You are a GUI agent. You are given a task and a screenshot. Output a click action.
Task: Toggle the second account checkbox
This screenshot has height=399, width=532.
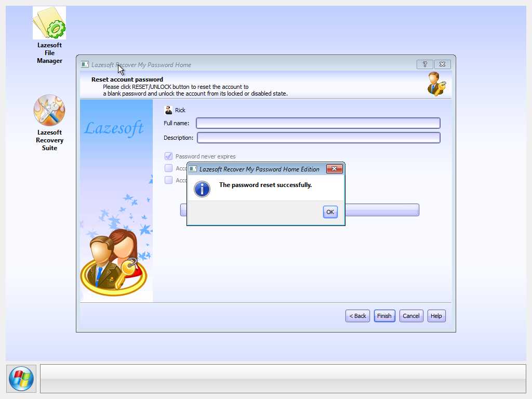pyautogui.click(x=168, y=168)
